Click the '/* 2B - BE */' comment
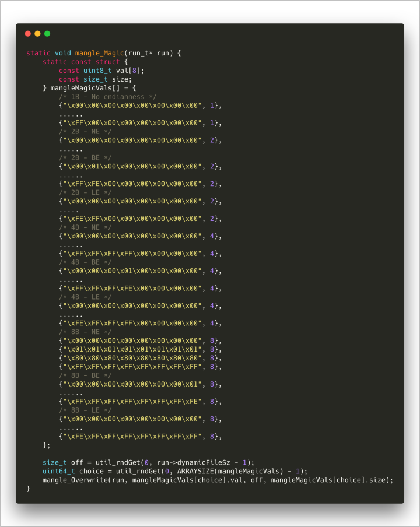The image size is (420, 527). tap(85, 157)
